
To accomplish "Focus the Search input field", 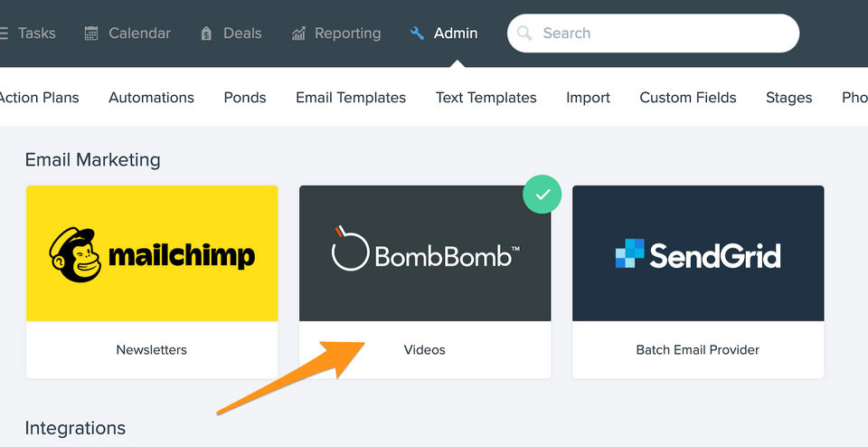I will [653, 33].
